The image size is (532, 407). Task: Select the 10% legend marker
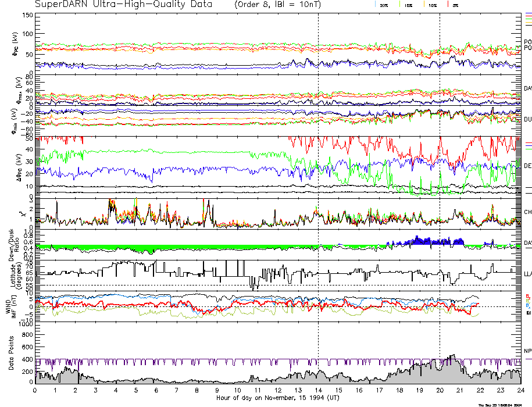point(432,5)
